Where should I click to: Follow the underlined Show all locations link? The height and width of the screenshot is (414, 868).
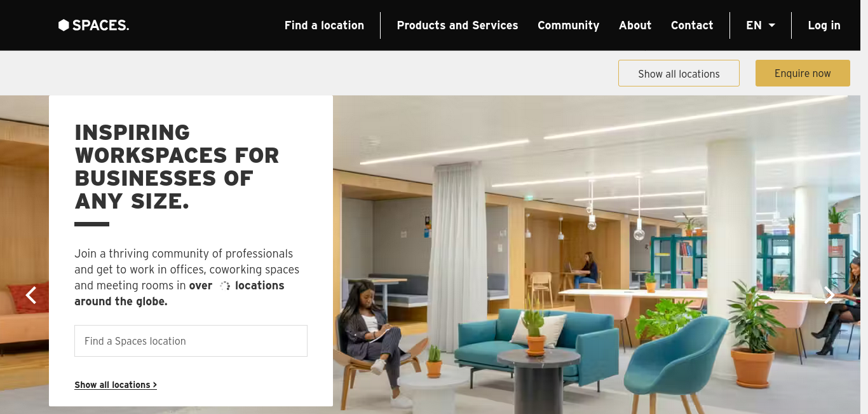click(116, 385)
